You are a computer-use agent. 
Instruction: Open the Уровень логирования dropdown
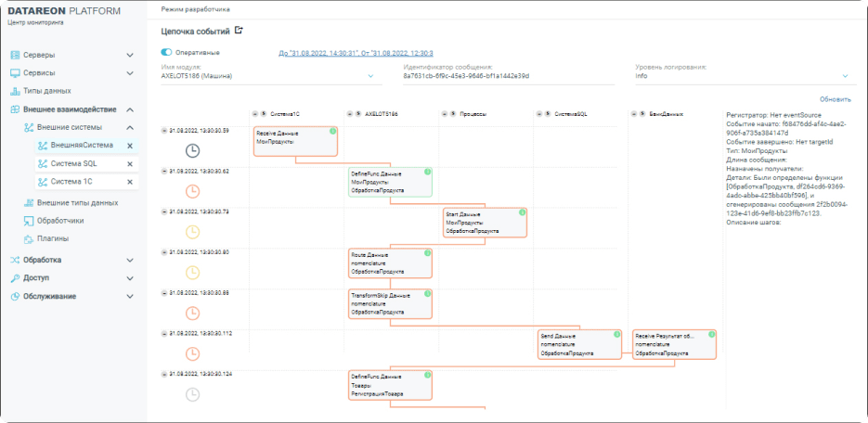pos(846,76)
